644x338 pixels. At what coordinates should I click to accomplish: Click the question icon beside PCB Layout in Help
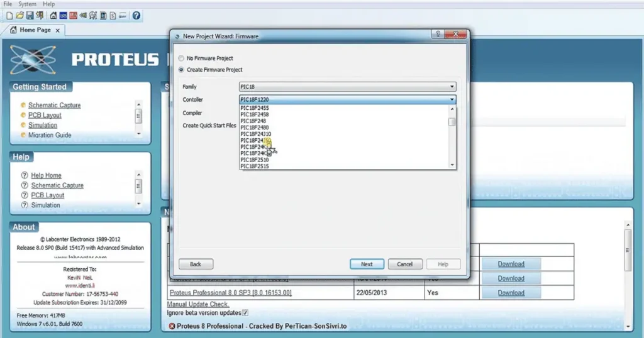[x=25, y=195]
